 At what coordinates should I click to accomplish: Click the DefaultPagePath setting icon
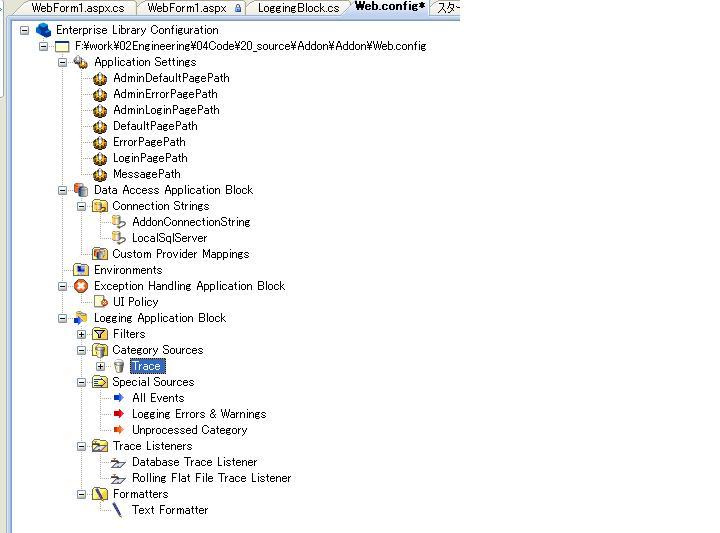[x=100, y=127]
